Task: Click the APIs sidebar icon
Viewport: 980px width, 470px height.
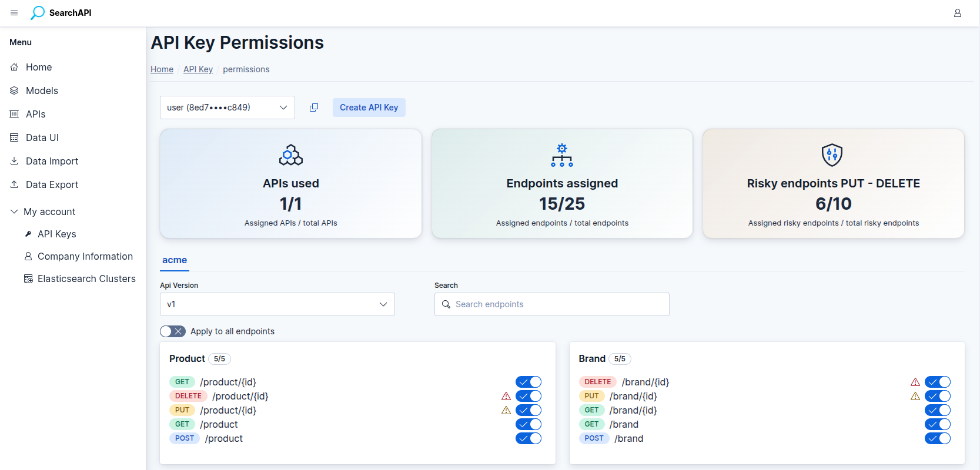Action: pos(14,114)
